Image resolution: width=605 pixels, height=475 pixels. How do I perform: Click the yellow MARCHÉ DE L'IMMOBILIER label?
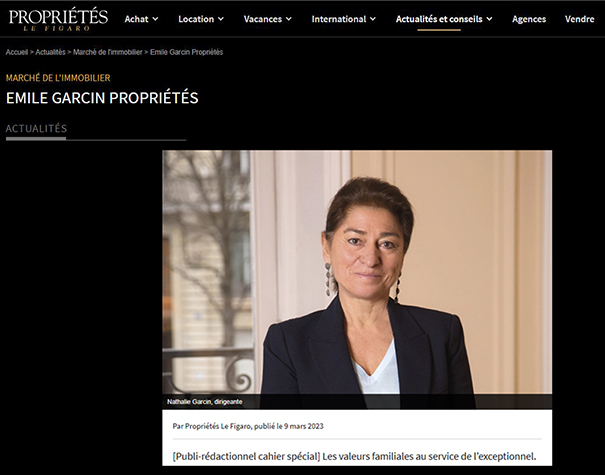click(x=58, y=78)
